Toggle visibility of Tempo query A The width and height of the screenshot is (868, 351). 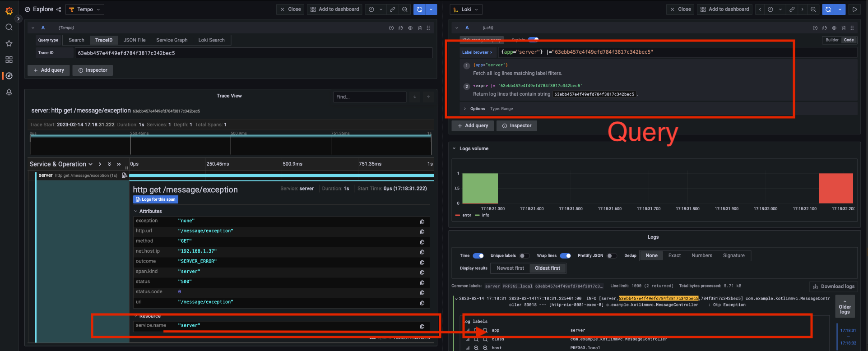pyautogui.click(x=410, y=28)
